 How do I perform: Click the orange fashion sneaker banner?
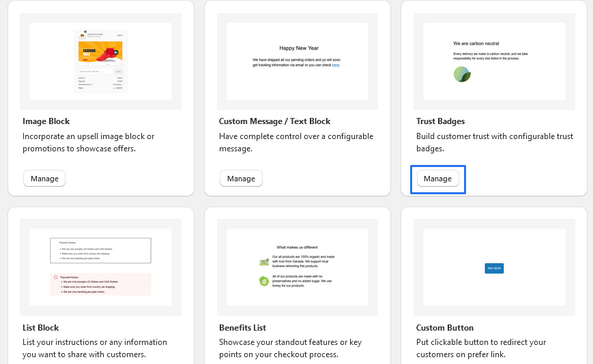click(100, 52)
